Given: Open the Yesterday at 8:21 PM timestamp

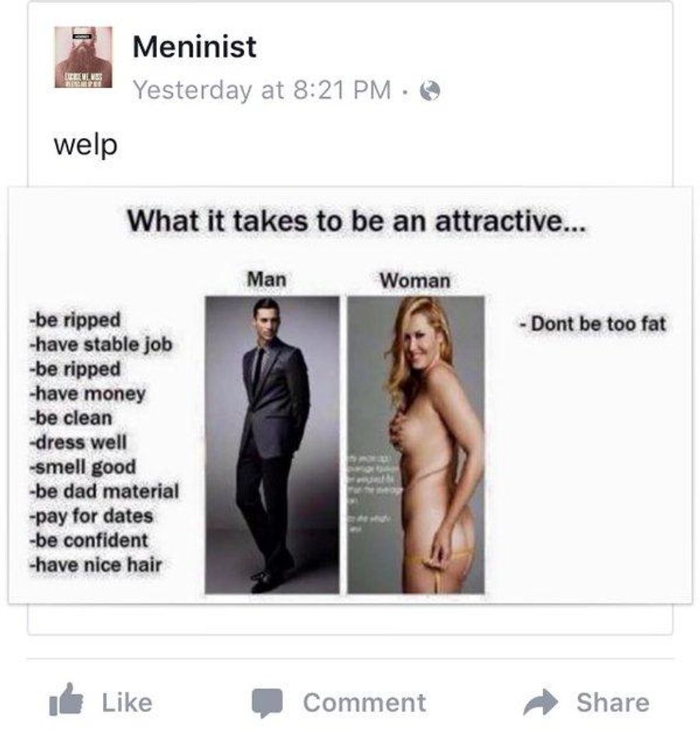Looking at the screenshot, I should point(261,90).
